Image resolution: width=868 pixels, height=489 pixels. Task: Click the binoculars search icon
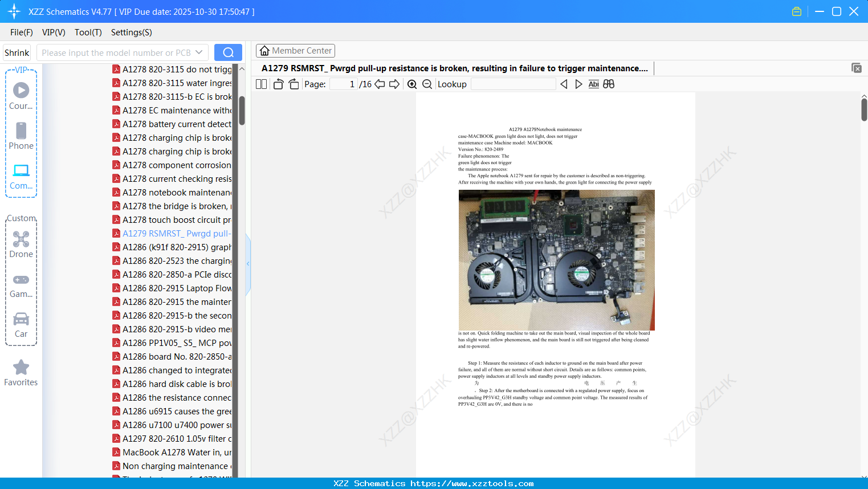tap(609, 84)
